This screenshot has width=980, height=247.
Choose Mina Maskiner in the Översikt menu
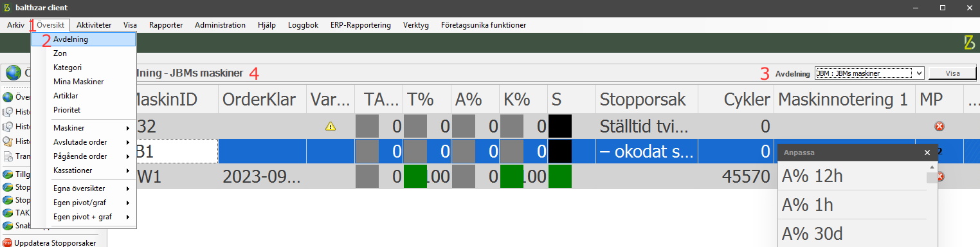(x=84, y=82)
